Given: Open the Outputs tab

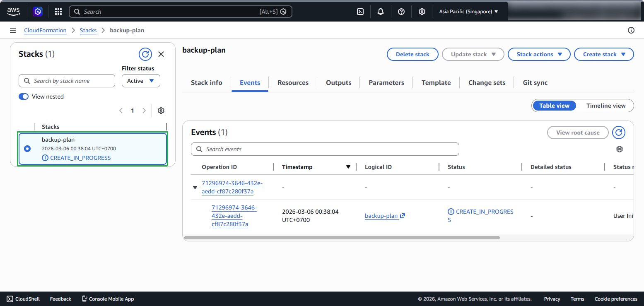Looking at the screenshot, I should 339,82.
